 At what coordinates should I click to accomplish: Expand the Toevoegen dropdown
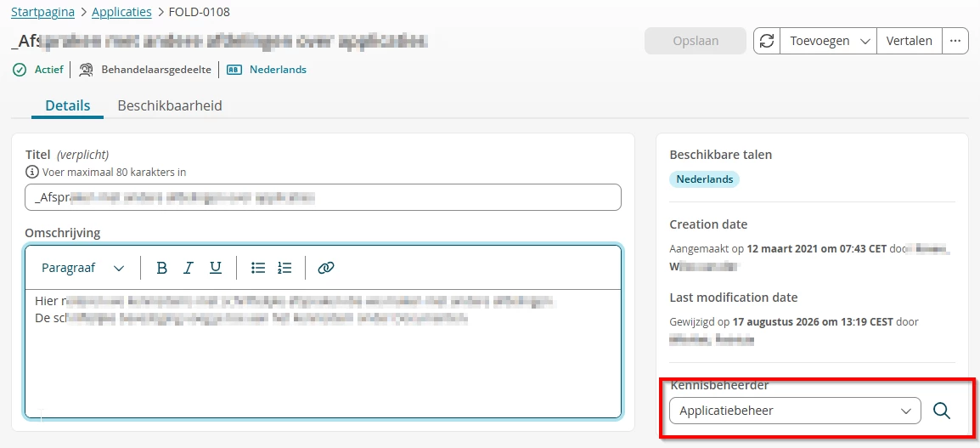(x=828, y=42)
